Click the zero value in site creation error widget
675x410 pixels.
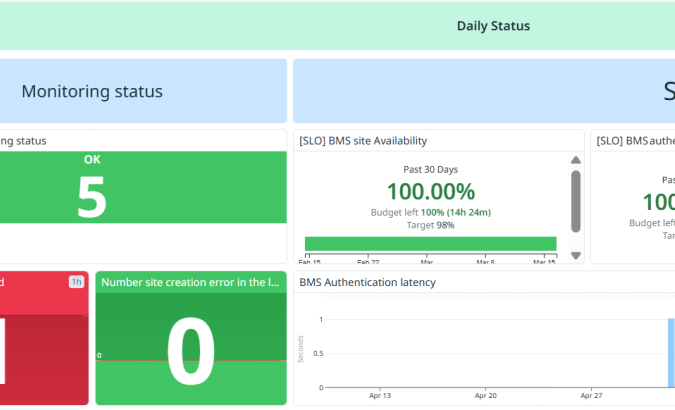pos(191,353)
